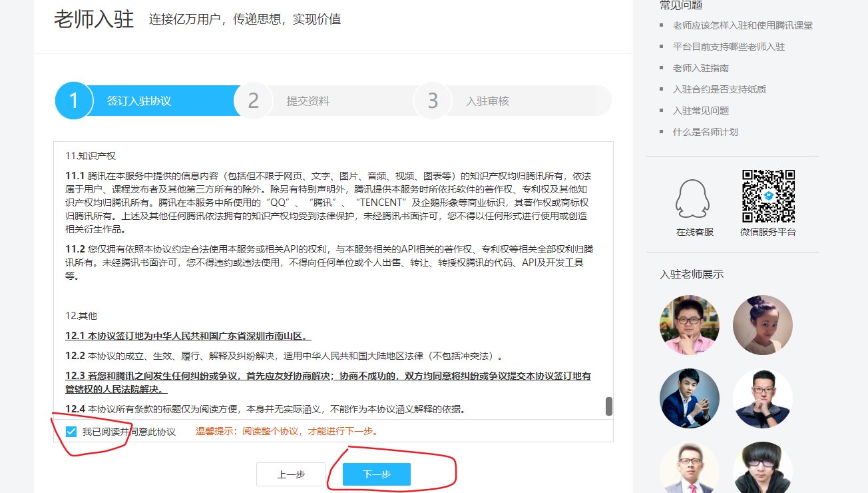The image size is (868, 493).
Task: Click the 老师入驻 page title
Action: click(x=94, y=19)
